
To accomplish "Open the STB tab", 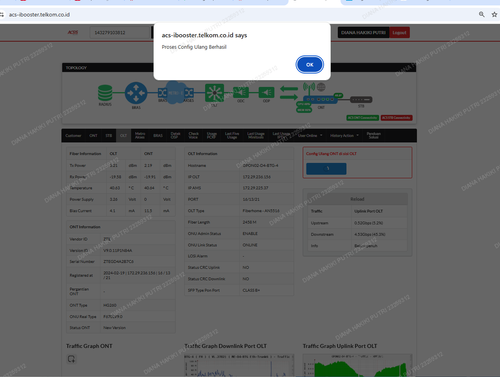I will pyautogui.click(x=109, y=136).
